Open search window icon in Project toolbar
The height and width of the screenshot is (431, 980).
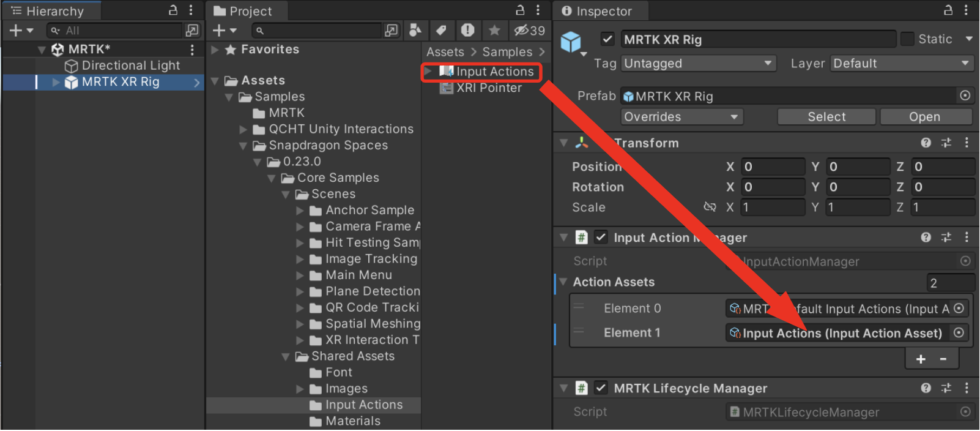tap(392, 31)
